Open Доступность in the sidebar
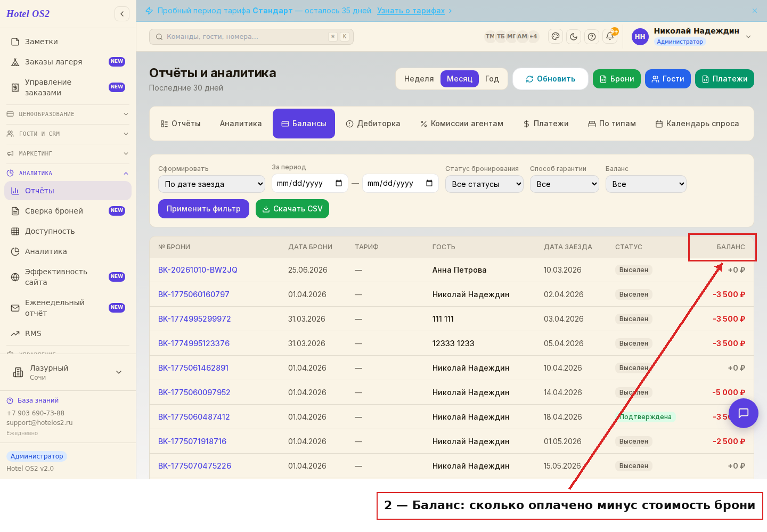767x532 pixels. click(x=68, y=231)
